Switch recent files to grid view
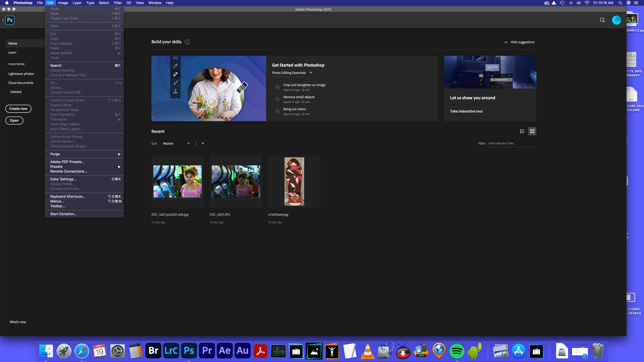The image size is (644, 362). 532,131
